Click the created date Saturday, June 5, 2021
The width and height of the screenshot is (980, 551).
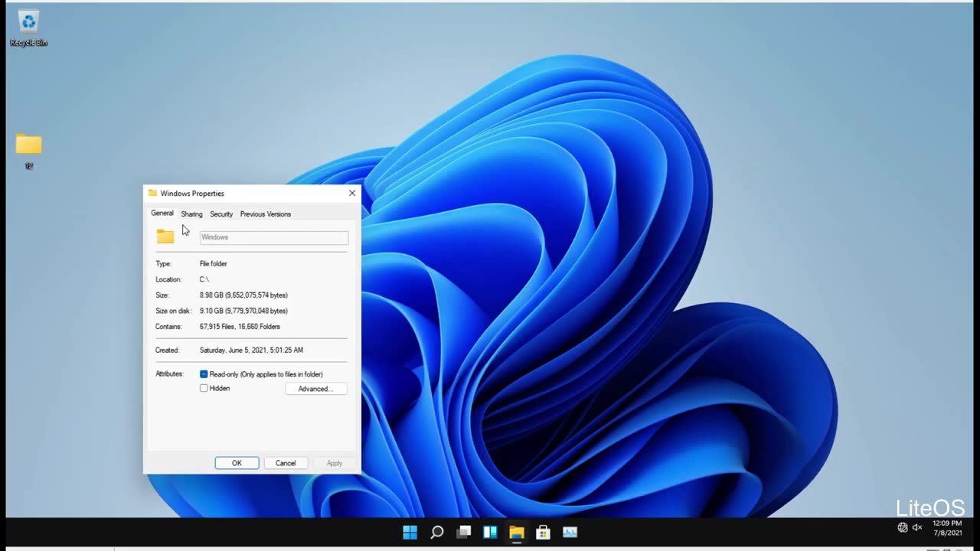pos(251,350)
